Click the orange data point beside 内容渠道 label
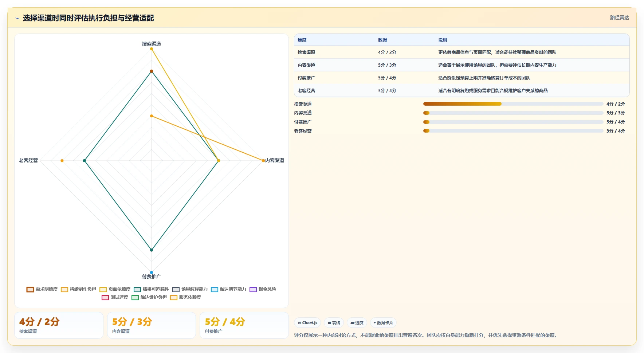 pyautogui.click(x=263, y=161)
